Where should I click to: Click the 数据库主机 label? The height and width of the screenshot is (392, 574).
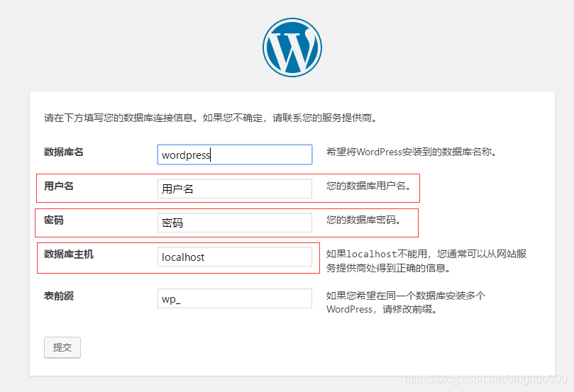point(69,254)
